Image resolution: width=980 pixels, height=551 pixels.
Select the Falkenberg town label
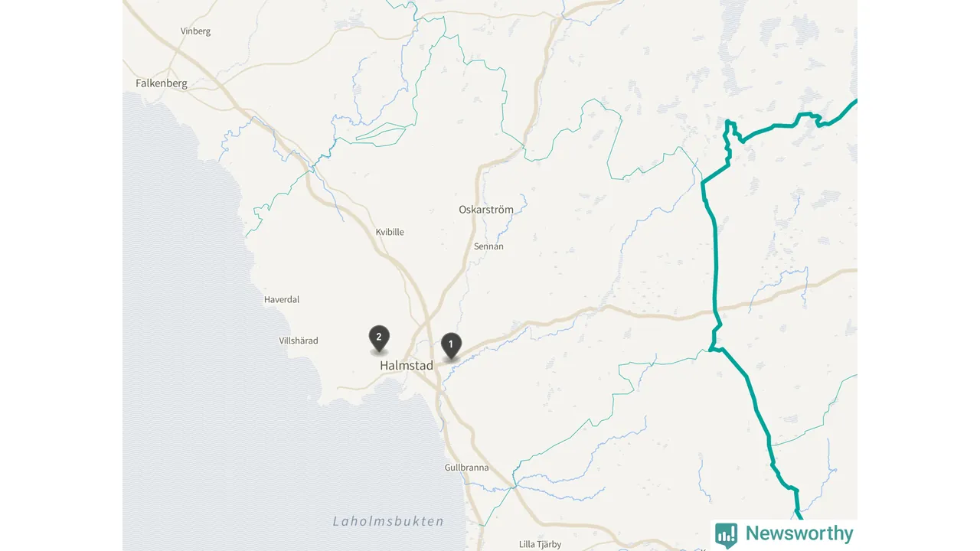click(162, 83)
